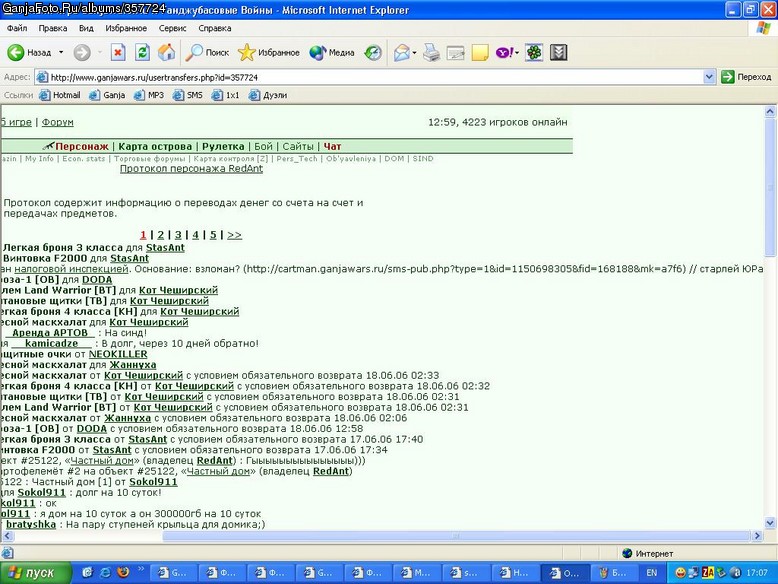Open the Econ. stats sub-link
This screenshot has width=778, height=584.
(x=83, y=159)
